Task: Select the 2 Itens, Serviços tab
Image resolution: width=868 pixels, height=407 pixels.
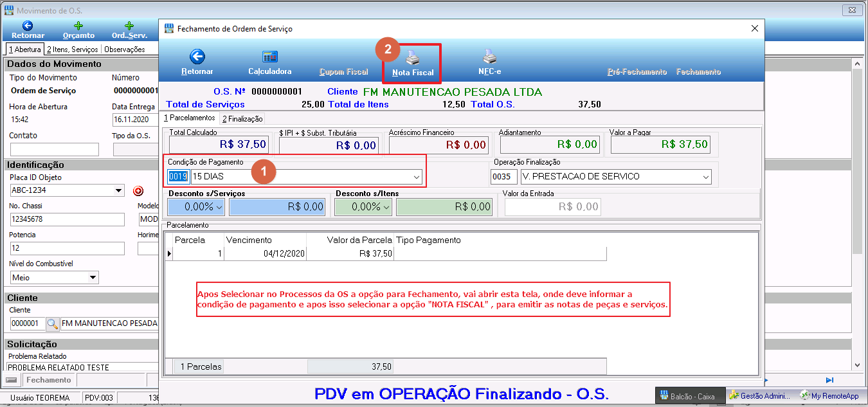Action: [x=72, y=49]
